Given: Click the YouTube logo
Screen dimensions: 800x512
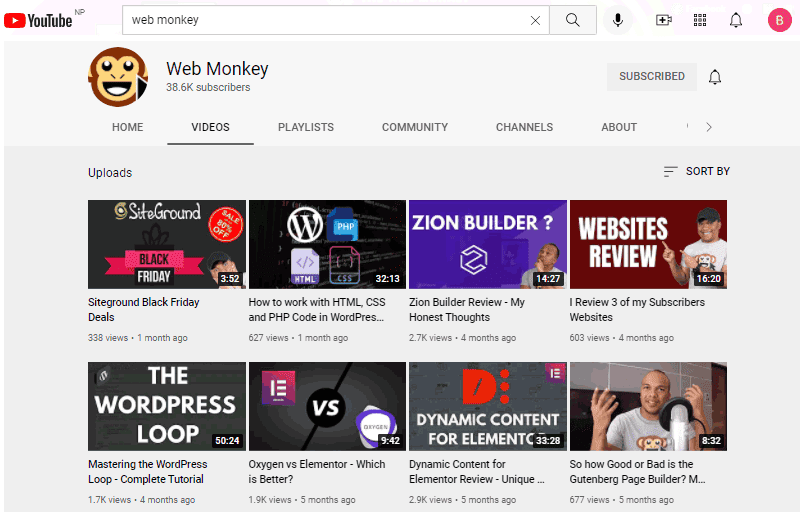Looking at the screenshot, I should (38, 20).
